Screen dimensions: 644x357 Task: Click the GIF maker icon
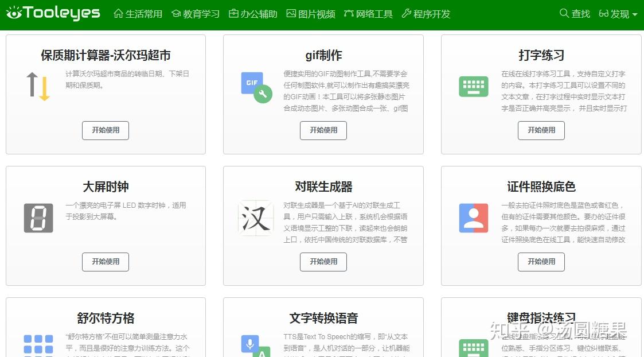[256, 87]
